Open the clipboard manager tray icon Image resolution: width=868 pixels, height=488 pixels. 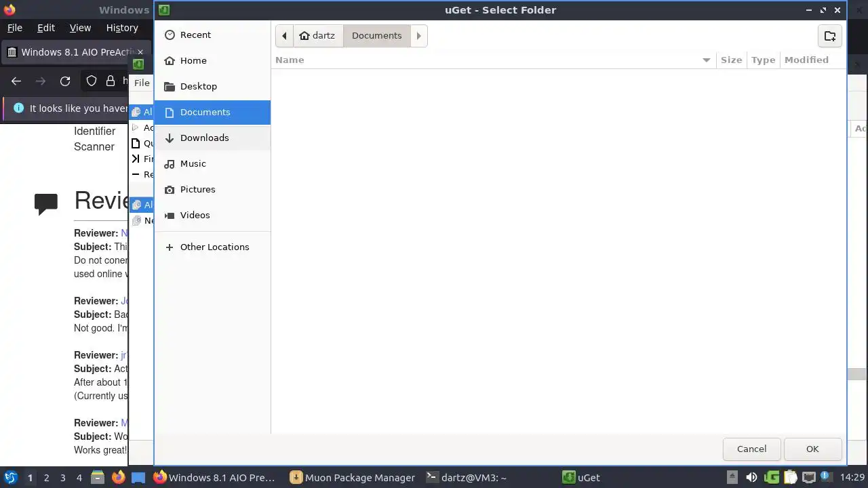[x=790, y=478]
